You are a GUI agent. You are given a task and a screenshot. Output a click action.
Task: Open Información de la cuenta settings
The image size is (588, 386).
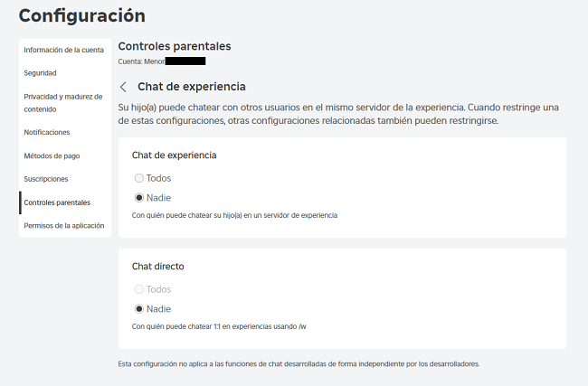[x=63, y=50]
